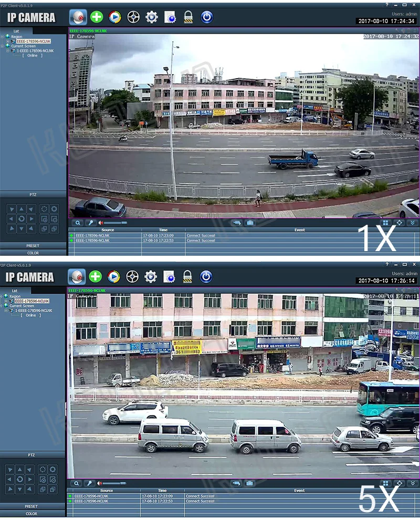Click PTZ up arrow in 5X window
The image size is (420, 520).
click(19, 470)
